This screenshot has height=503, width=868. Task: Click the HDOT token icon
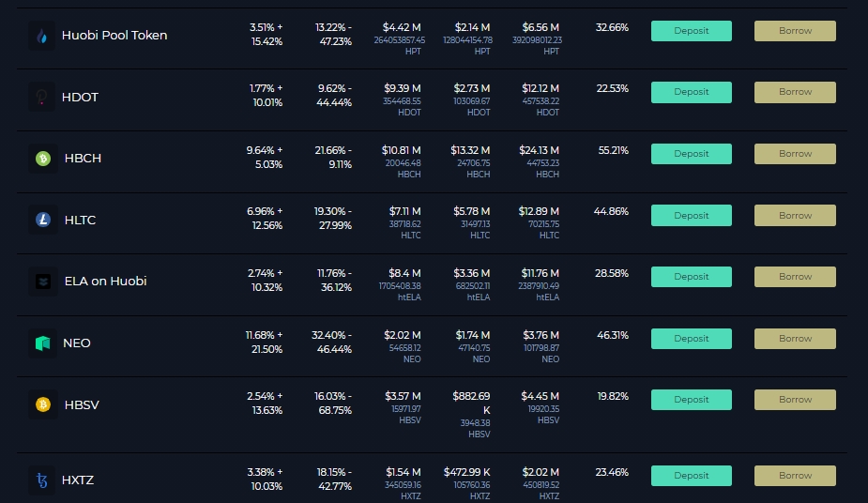pos(42,98)
